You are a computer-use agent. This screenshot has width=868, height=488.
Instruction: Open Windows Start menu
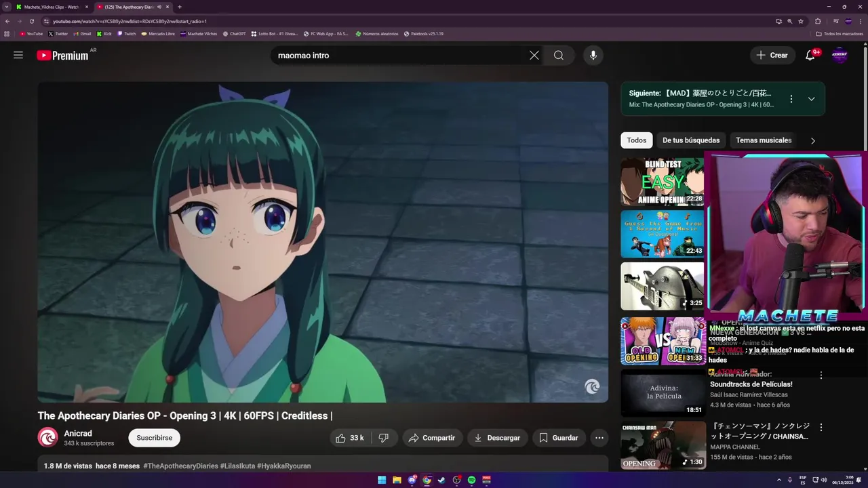pos(382,480)
